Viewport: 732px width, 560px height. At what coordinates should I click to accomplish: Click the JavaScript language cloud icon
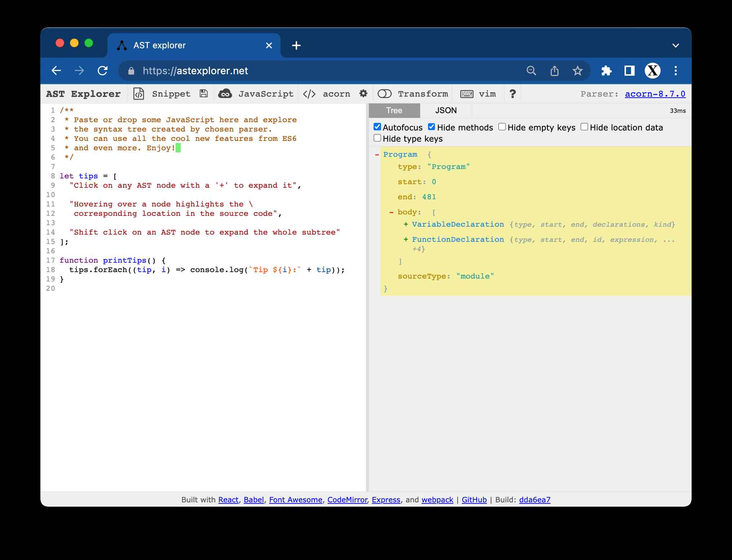pos(225,94)
